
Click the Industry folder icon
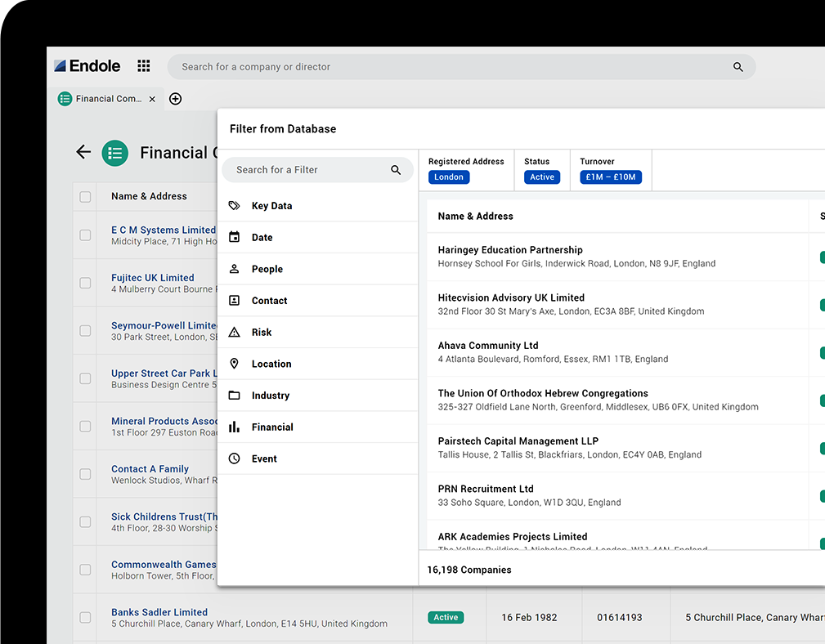[234, 395]
